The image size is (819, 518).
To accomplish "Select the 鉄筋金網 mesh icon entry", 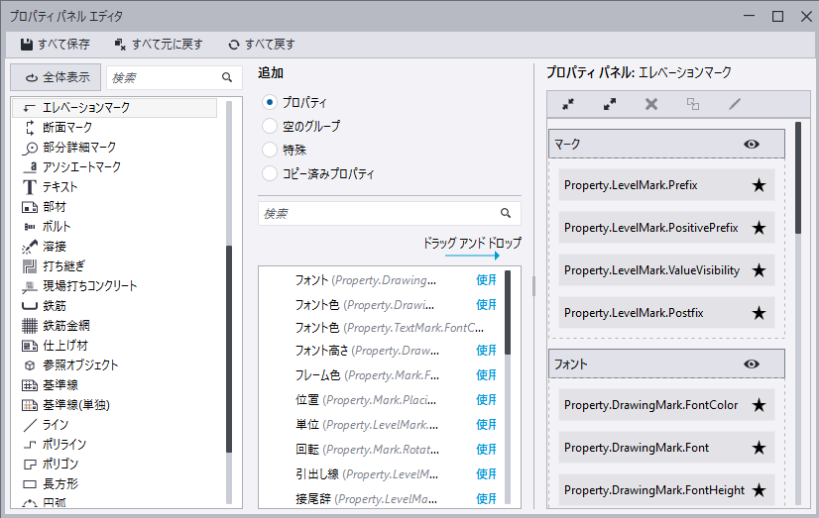I will 29,326.
